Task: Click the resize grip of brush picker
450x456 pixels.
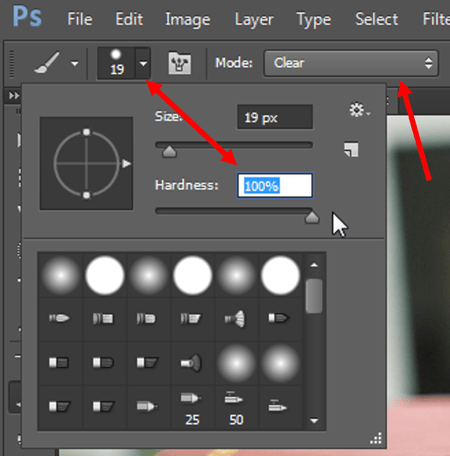Action: pos(376,439)
